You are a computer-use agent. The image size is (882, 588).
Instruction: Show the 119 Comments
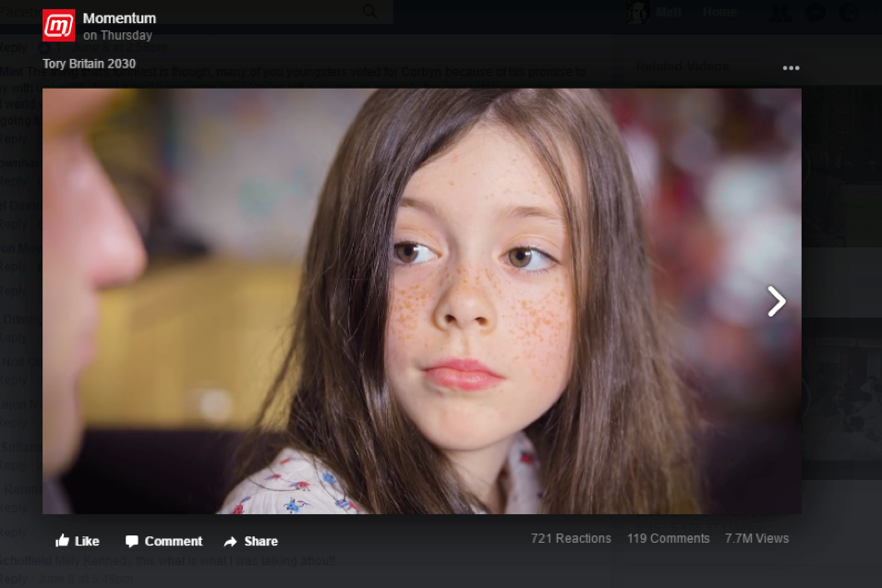coord(668,538)
